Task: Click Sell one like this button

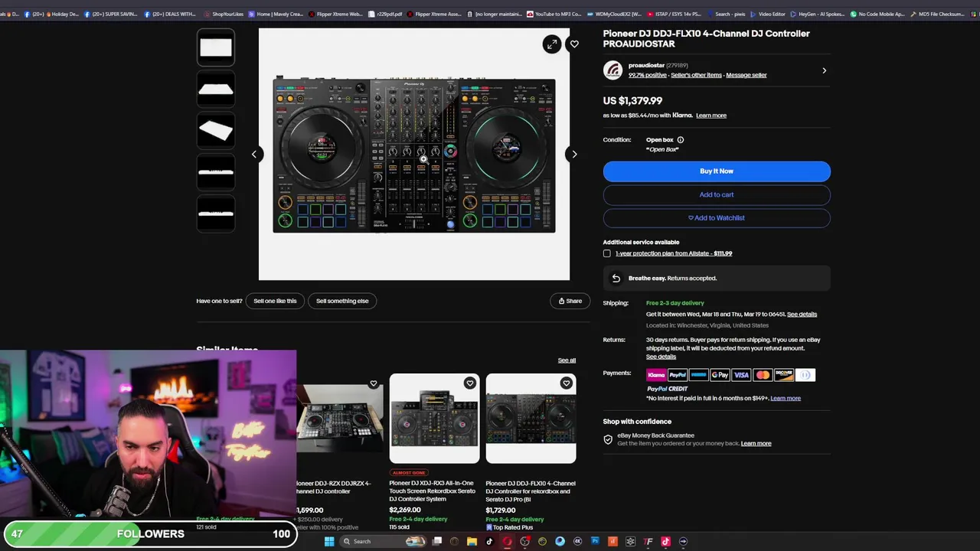Action: [275, 301]
